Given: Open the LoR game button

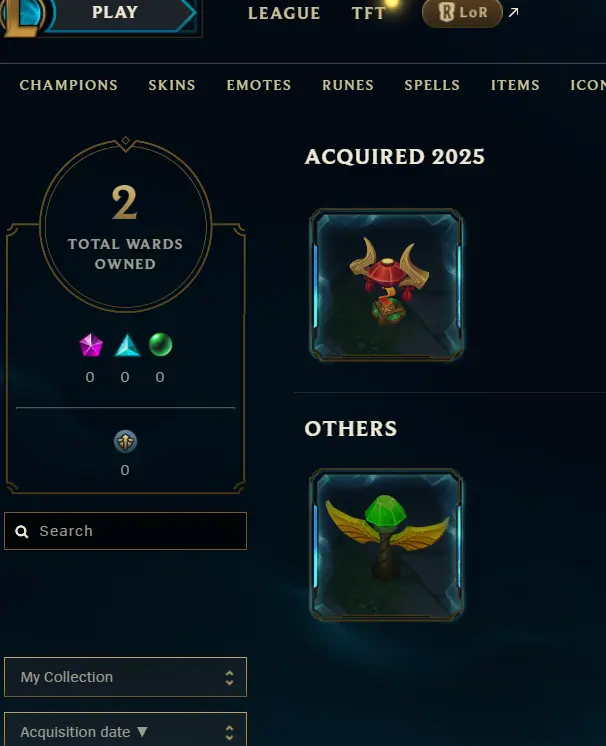Looking at the screenshot, I should [462, 13].
